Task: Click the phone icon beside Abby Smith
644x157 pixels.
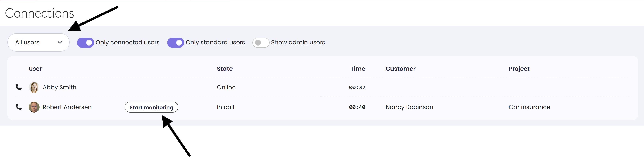Action: click(x=18, y=87)
